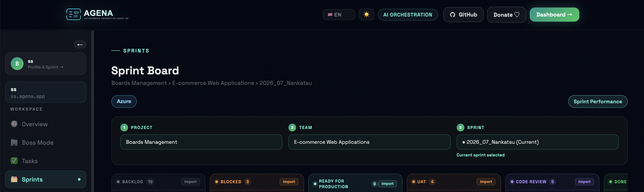Open the Sprint dropdown 2026_07_Nankatsu

click(538, 142)
